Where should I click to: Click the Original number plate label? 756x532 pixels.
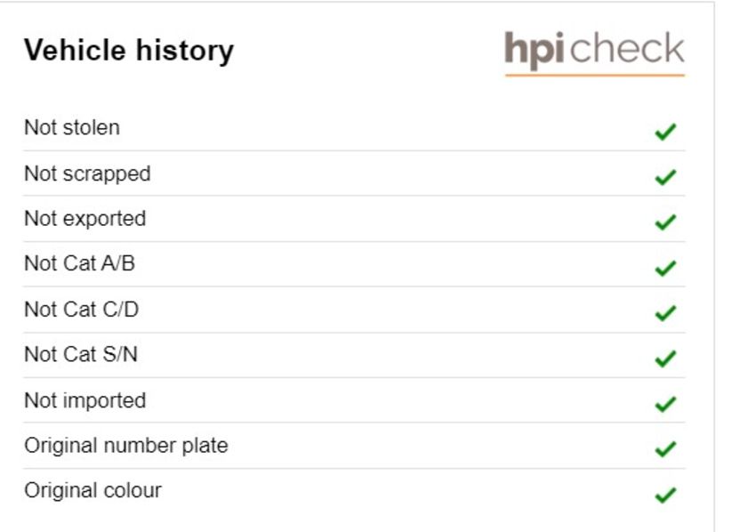pyautogui.click(x=125, y=447)
